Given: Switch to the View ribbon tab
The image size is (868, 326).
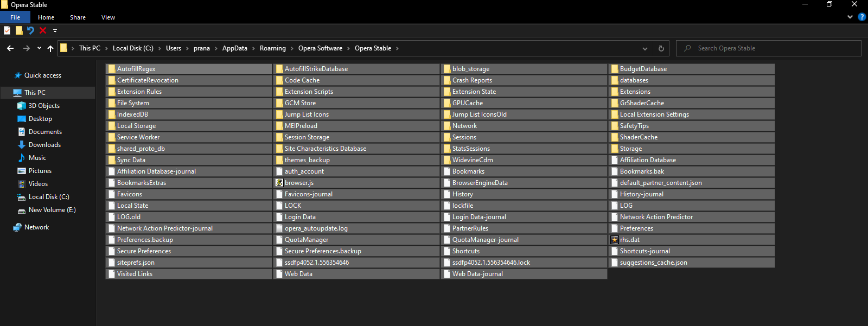Looking at the screenshot, I should tap(108, 17).
